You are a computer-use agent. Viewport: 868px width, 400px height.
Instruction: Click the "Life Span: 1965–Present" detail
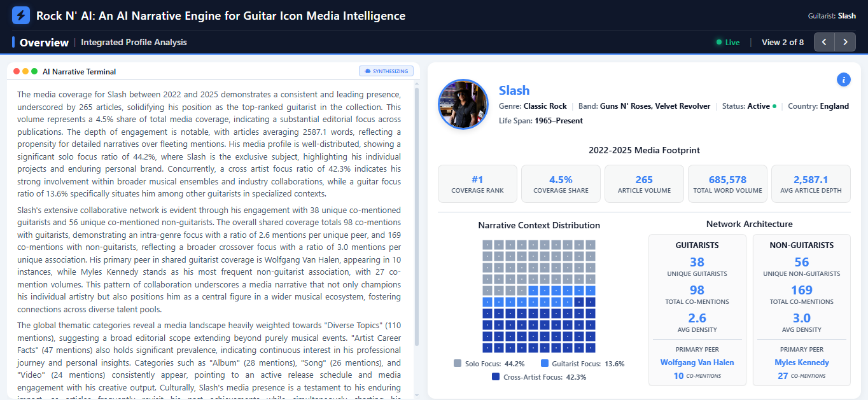point(541,121)
